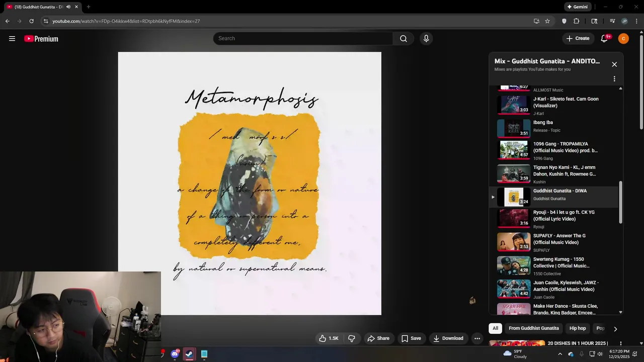The image size is (644, 362).
Task: Open the shield extension icon
Action: point(564,21)
